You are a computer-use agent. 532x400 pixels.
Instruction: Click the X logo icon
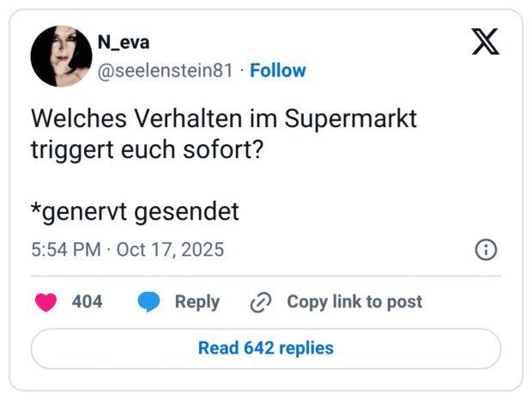486,42
